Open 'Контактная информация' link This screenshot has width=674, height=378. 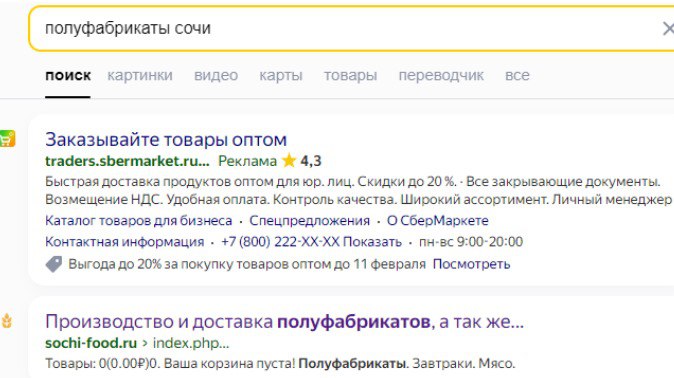[x=125, y=242]
